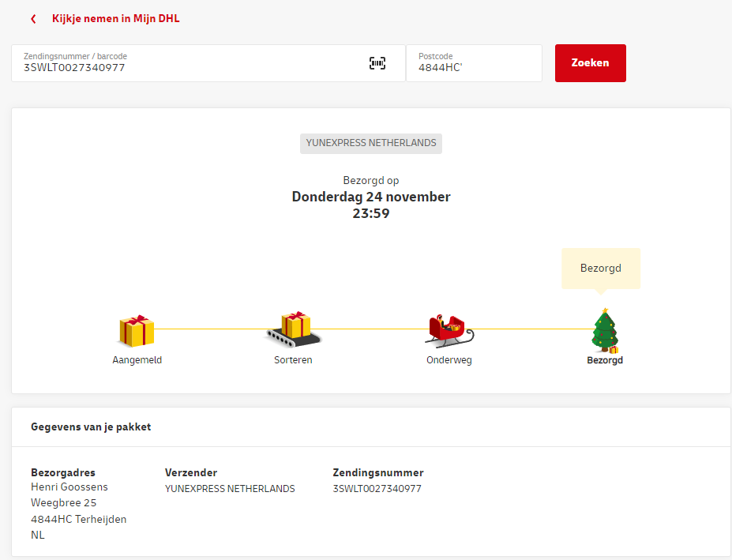Select the Onderweg sleigh icon
The width and height of the screenshot is (732, 560).
click(449, 329)
